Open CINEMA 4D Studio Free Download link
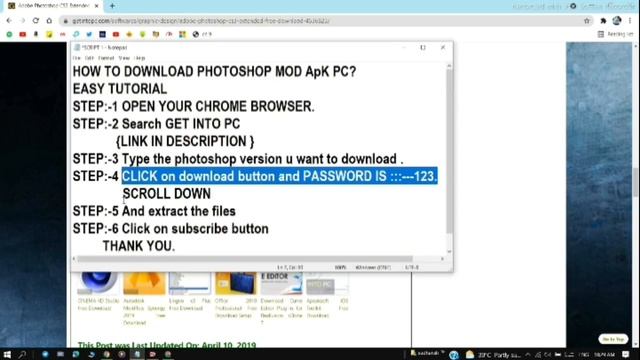The height and width of the screenshot is (360, 640). [x=98, y=304]
